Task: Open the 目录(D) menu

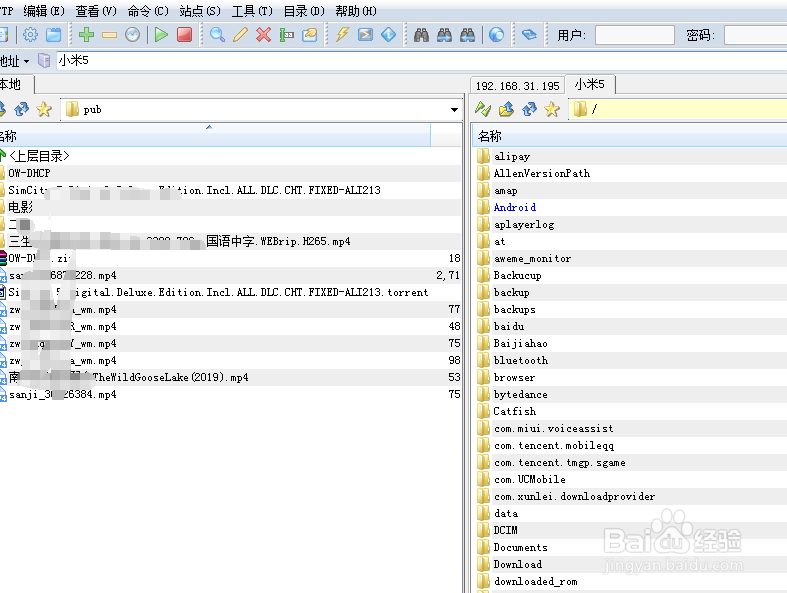Action: point(304,11)
